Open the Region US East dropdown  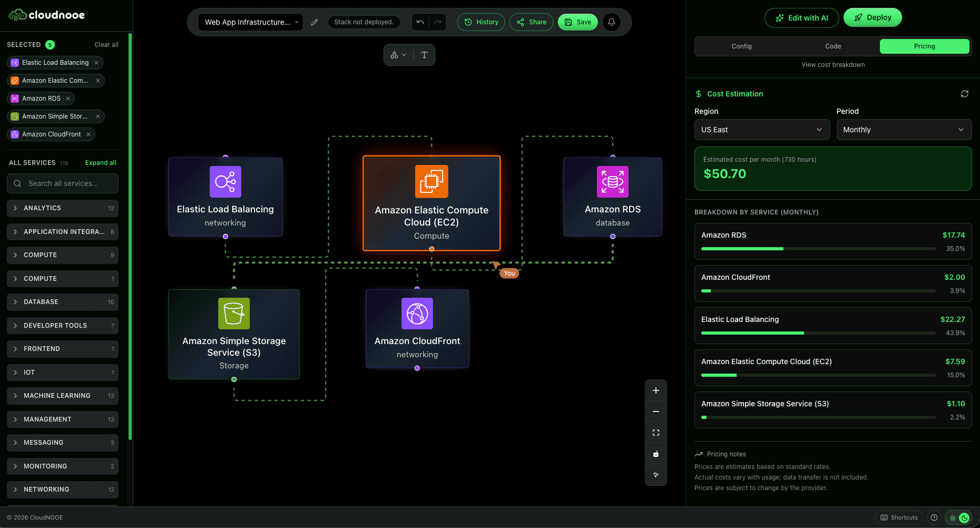(x=762, y=130)
